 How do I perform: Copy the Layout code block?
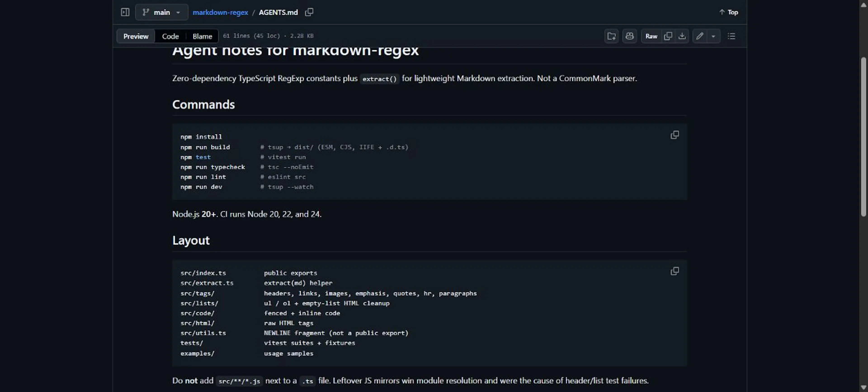coord(675,271)
